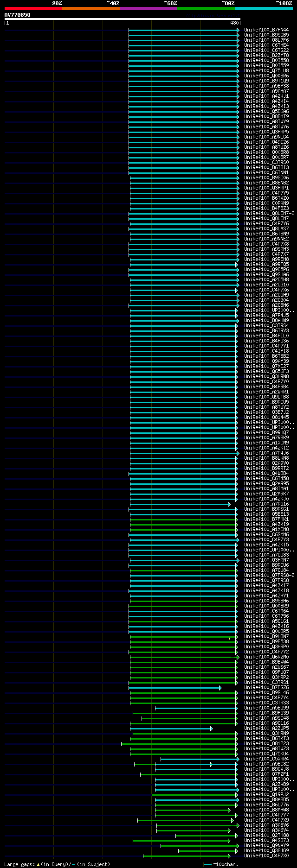Select the UniRef100_A9SRH3 label

point(266,249)
